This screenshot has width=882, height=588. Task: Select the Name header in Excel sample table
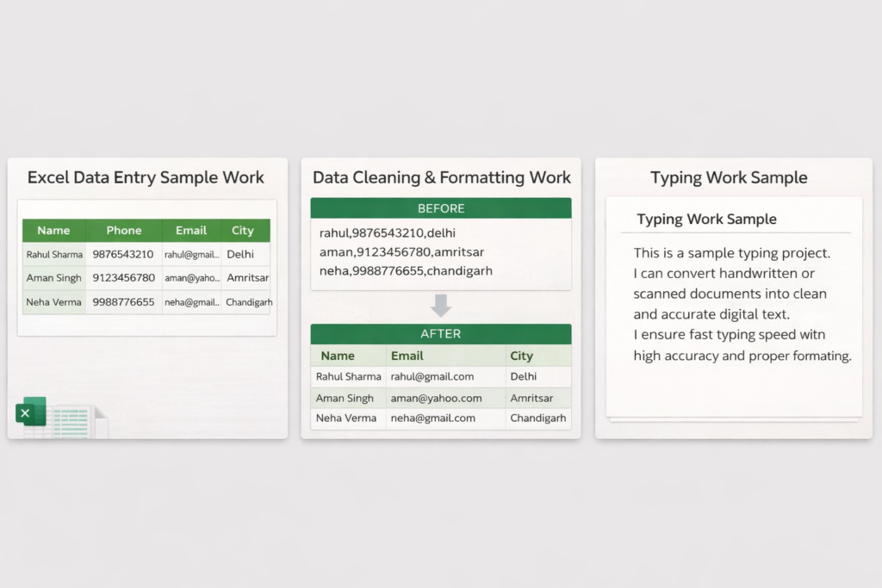click(x=53, y=231)
